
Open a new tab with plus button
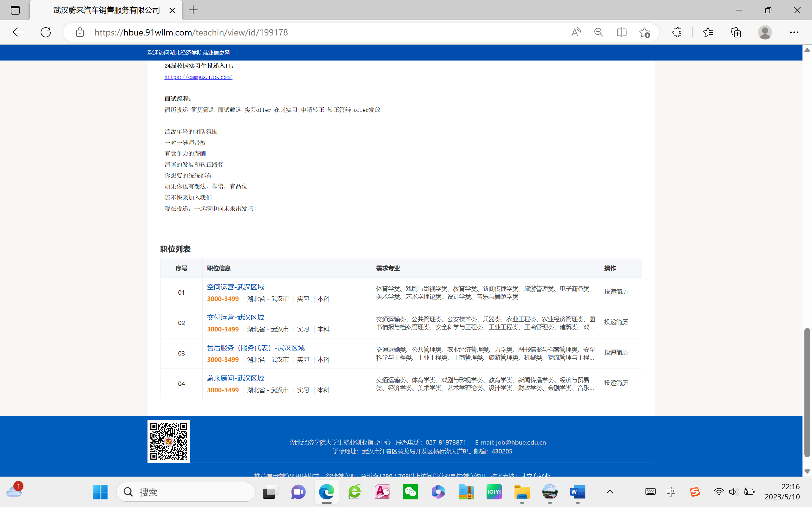click(193, 10)
